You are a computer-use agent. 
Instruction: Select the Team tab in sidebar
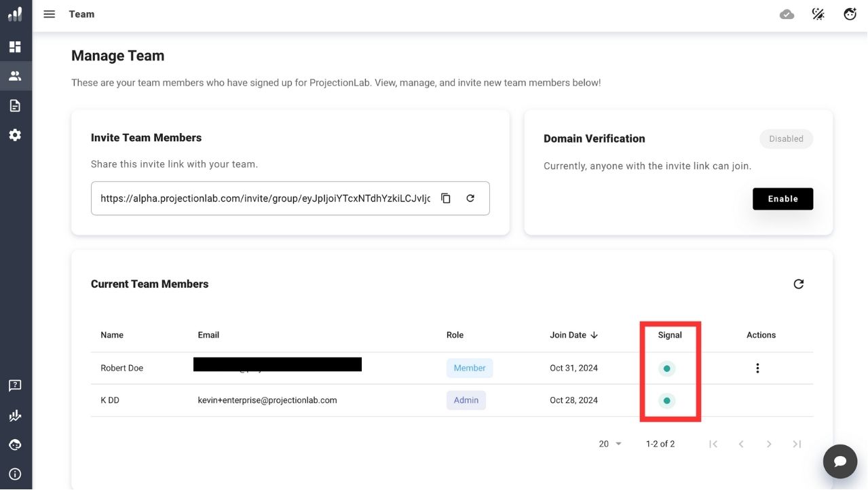[x=15, y=76]
